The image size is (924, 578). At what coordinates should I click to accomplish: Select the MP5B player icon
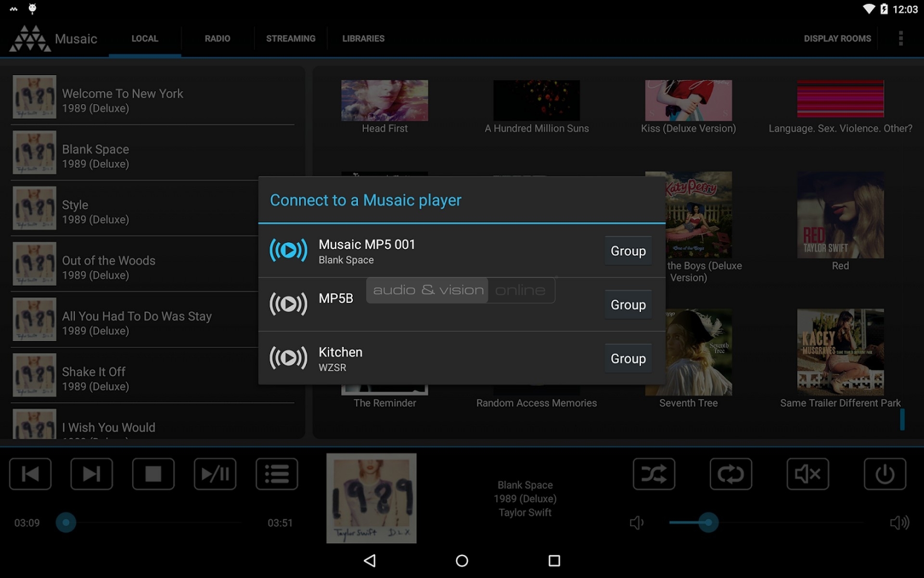pos(288,304)
